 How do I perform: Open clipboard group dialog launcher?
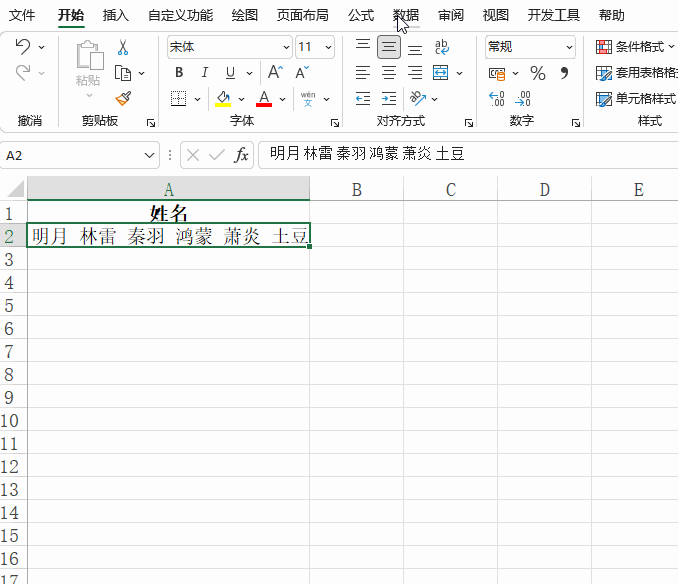pyautogui.click(x=150, y=123)
